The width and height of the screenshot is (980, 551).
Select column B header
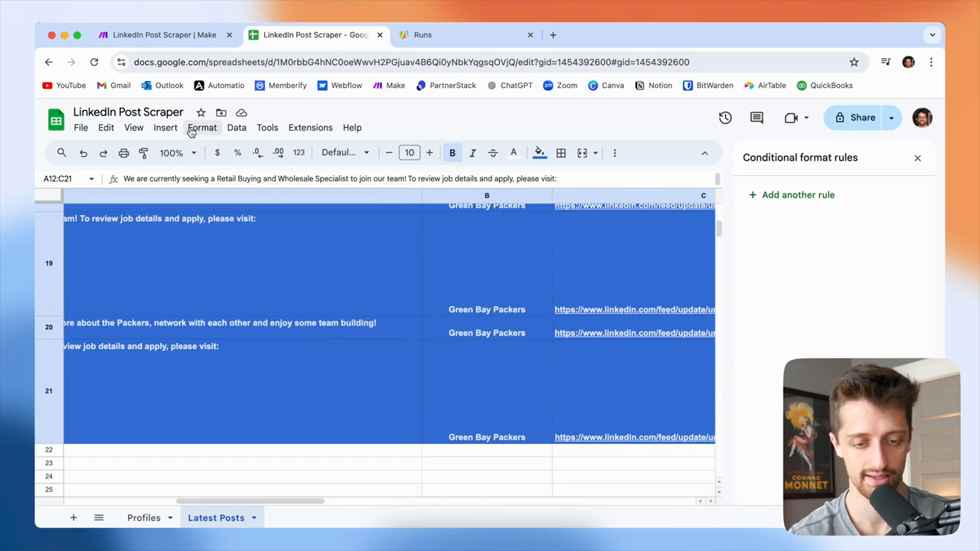point(487,196)
